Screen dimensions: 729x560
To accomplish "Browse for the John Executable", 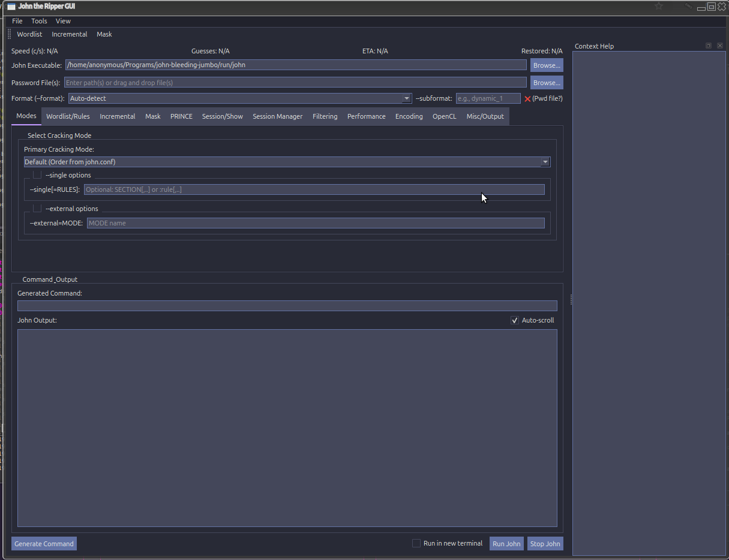I will tap(547, 65).
